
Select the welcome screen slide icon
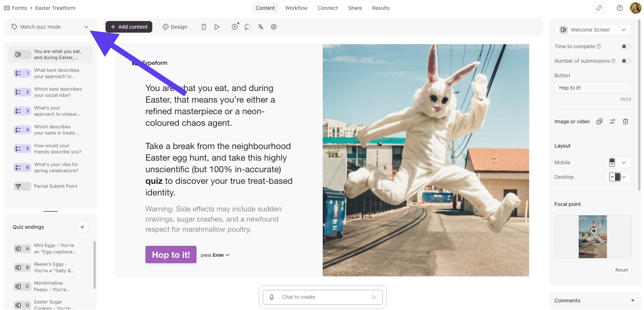tap(18, 54)
